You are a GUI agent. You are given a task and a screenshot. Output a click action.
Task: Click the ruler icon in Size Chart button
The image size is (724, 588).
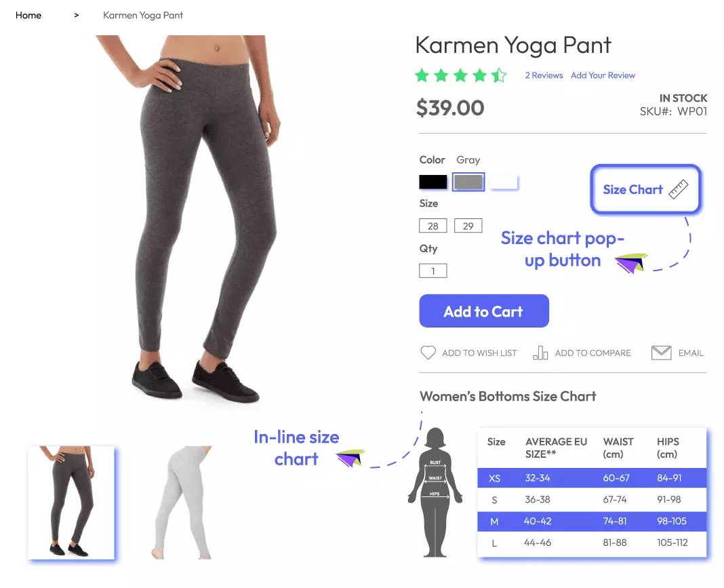coord(679,189)
